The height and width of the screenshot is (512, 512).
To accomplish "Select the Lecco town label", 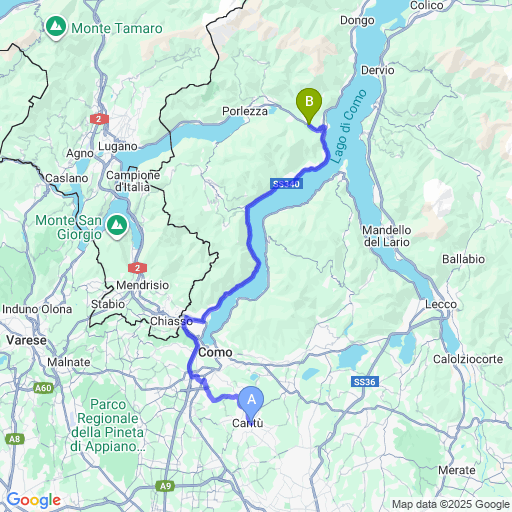I will click(x=441, y=304).
